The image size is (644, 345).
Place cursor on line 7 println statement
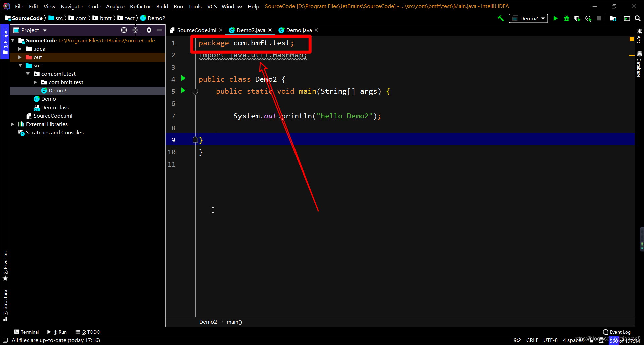[307, 116]
